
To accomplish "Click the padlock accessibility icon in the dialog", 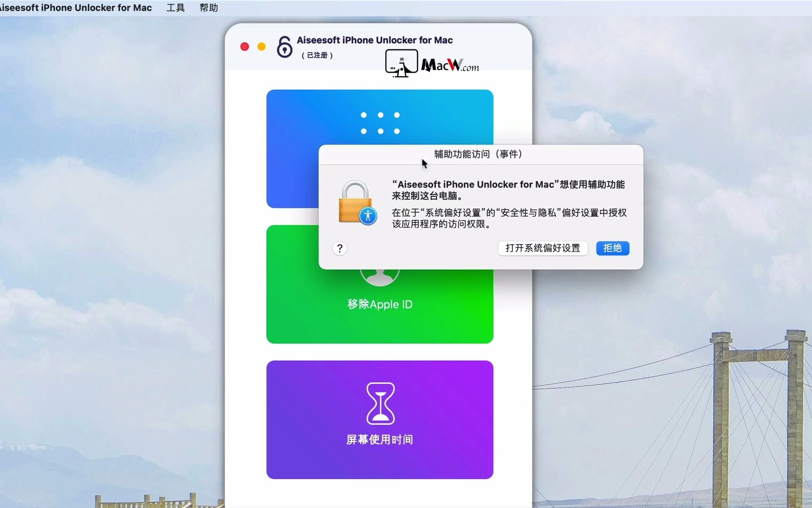I will pos(357,203).
